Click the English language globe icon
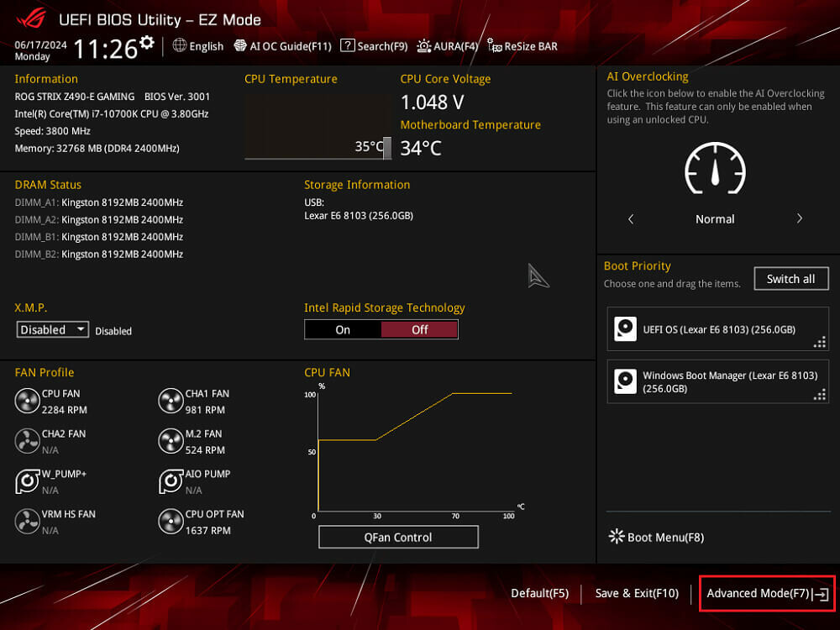This screenshot has height=630, width=840. (180, 45)
